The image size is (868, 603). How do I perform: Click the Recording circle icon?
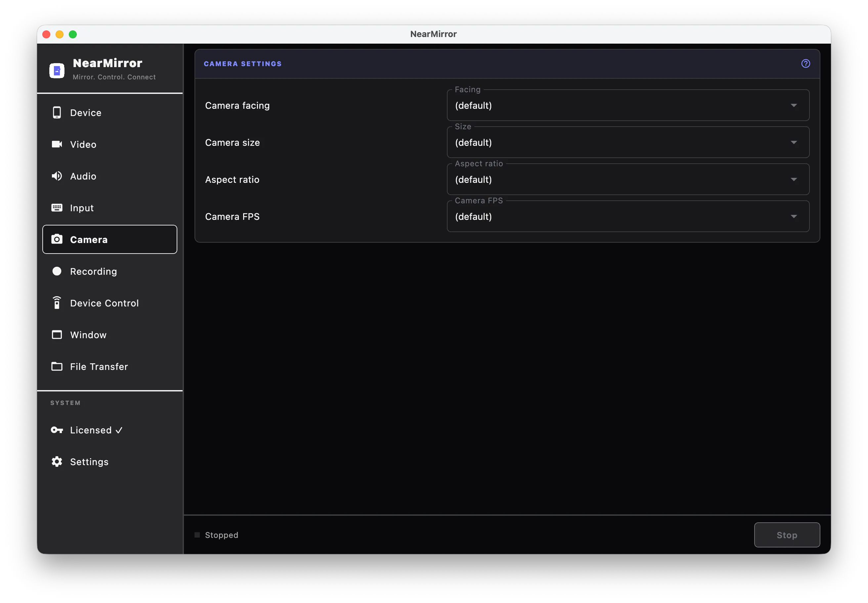pos(57,271)
